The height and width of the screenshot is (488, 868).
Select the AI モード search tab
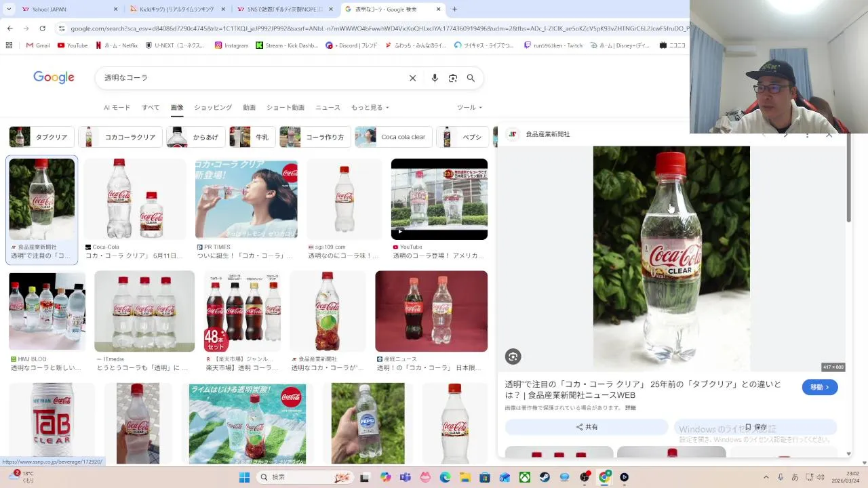(x=117, y=108)
